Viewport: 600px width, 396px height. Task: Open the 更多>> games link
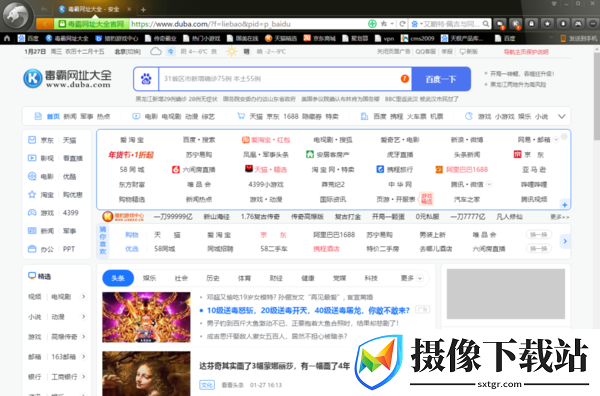[x=560, y=217]
